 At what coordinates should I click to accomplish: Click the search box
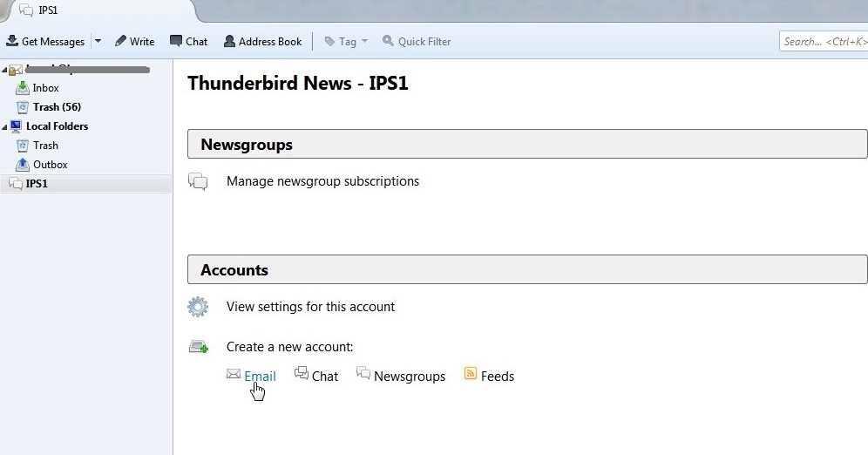click(x=824, y=42)
